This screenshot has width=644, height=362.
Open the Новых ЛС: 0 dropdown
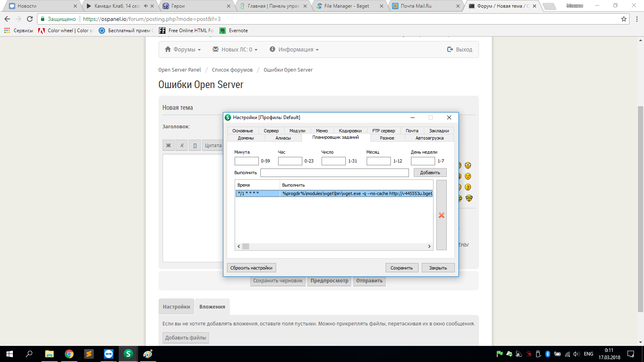click(235, 49)
